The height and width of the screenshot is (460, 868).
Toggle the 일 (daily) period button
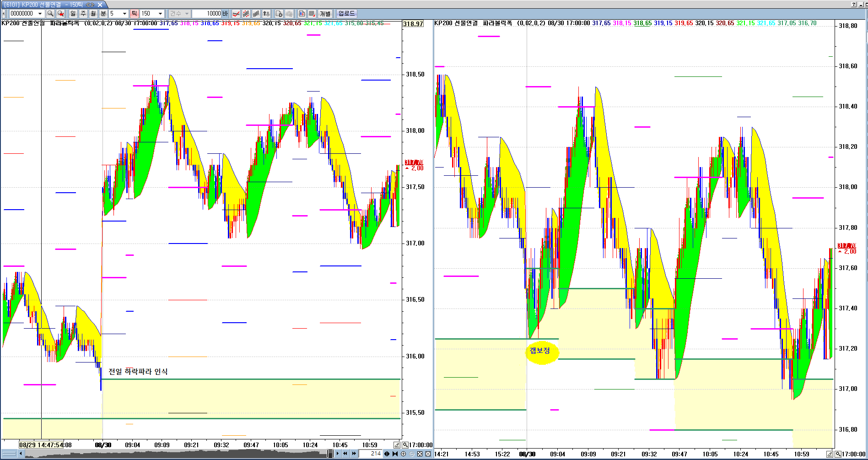coord(73,14)
